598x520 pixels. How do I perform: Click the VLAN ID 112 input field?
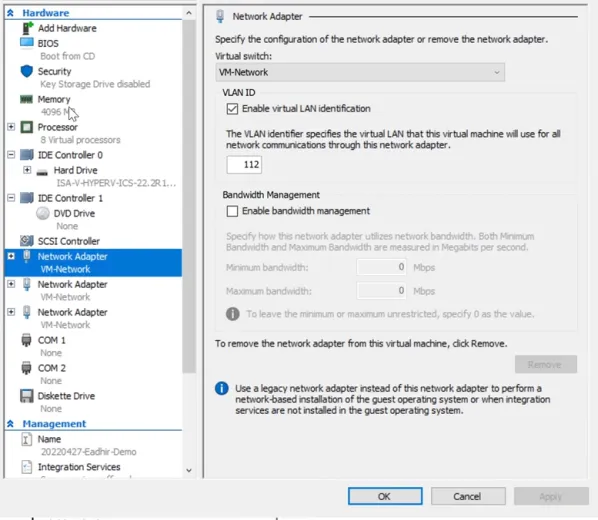pos(244,164)
